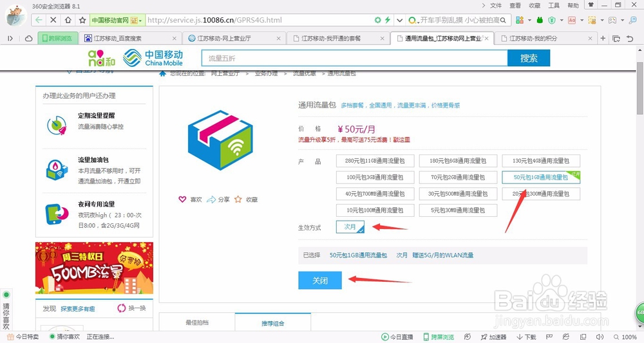This screenshot has width=644, height=343.
Task: Switch to the 江苏移动-我的积分 tab
Action: (x=546, y=38)
